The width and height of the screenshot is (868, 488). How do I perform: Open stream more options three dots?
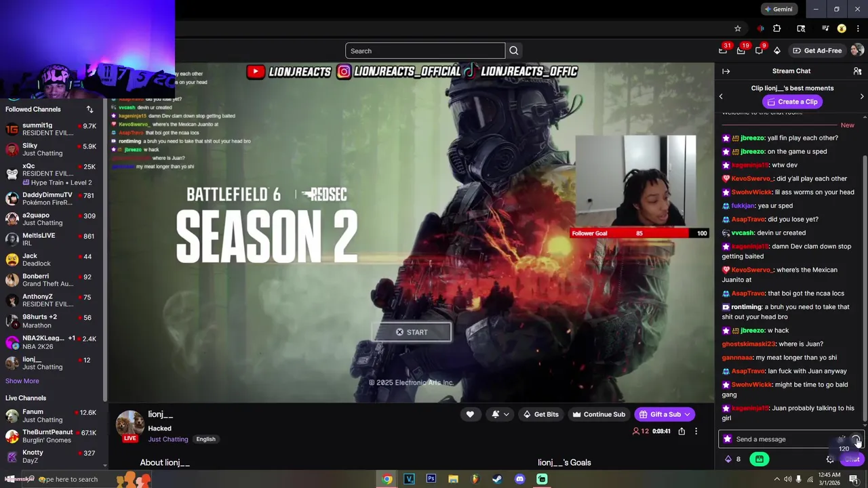coord(696,431)
